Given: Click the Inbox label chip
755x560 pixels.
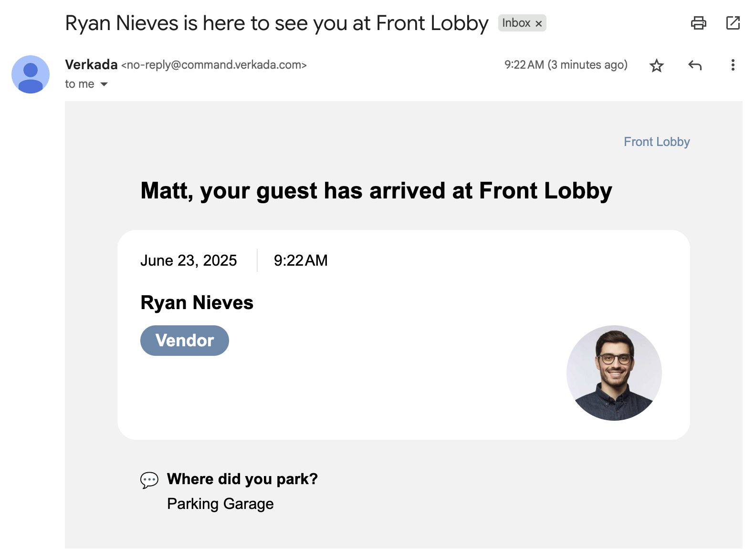Looking at the screenshot, I should pos(516,23).
